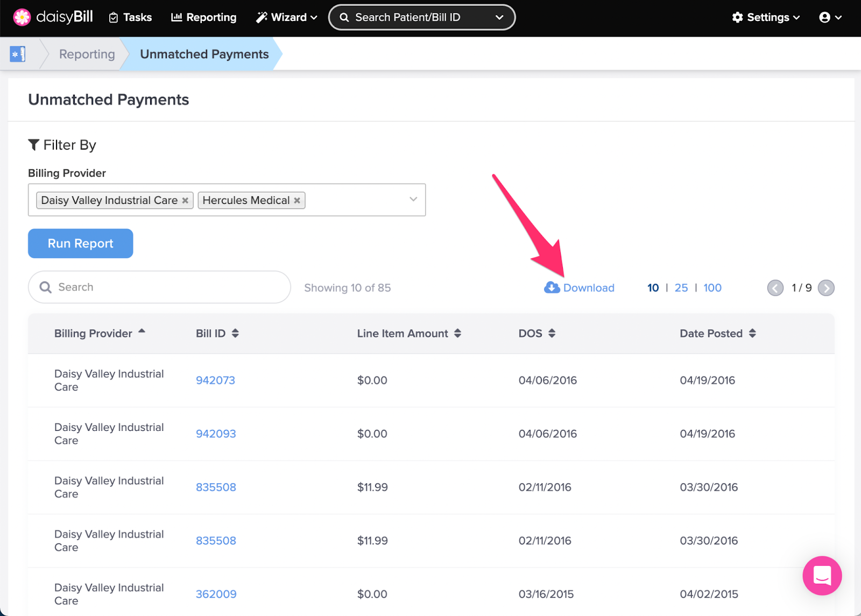Select DOS 03/16/2015 cell

(546, 594)
